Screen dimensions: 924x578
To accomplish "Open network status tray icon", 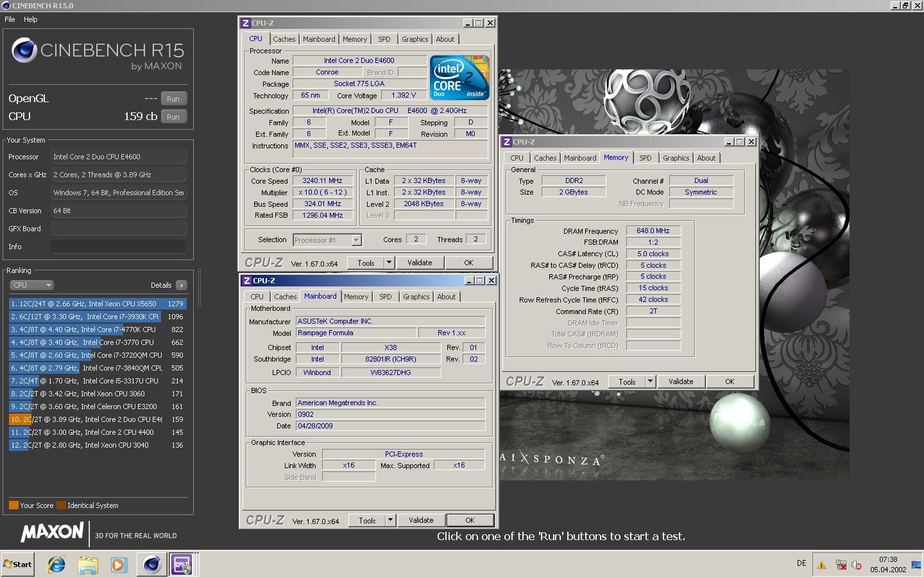I will coord(841,565).
